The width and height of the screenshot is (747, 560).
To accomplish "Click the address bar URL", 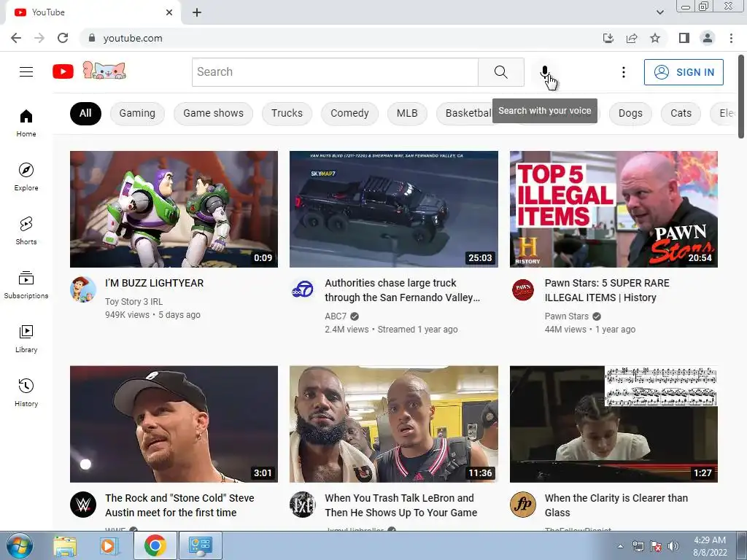I will point(133,38).
